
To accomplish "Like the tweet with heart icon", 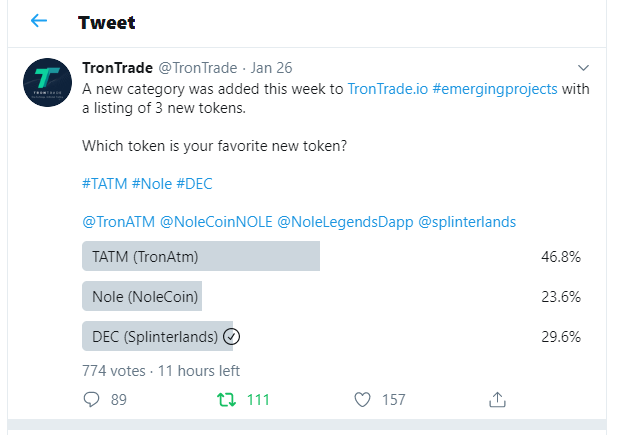I will click(x=363, y=399).
